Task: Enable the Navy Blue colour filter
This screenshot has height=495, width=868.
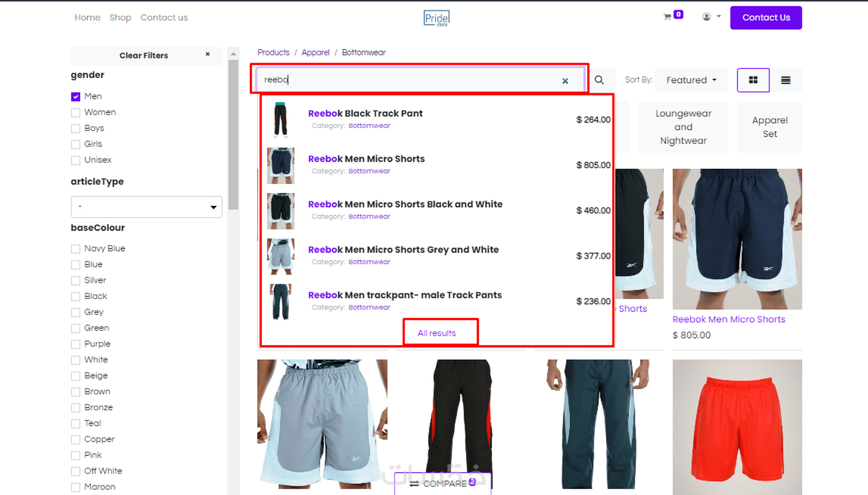Action: [x=76, y=249]
